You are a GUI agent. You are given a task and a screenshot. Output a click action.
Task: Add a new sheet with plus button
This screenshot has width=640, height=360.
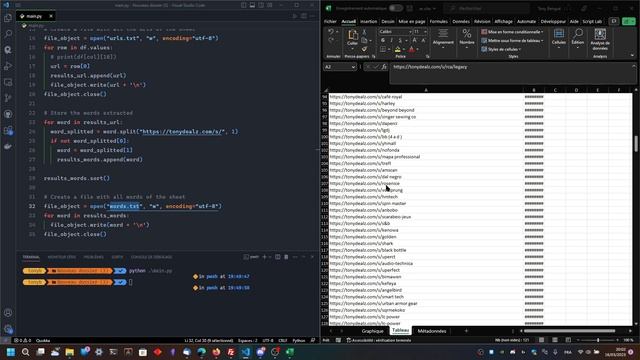pos(466,331)
